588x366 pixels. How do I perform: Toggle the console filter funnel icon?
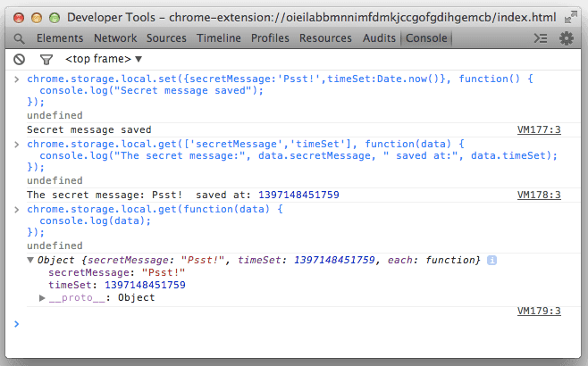pos(46,60)
